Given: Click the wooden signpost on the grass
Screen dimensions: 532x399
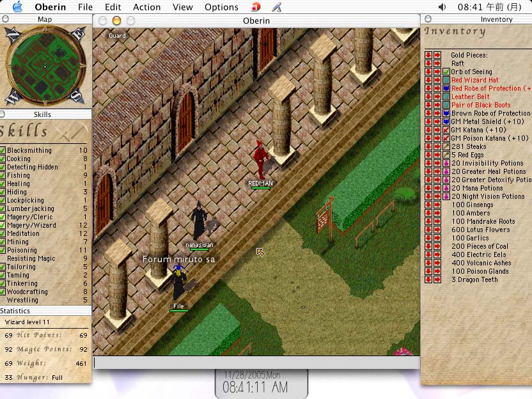Looking at the screenshot, I should point(325,218).
